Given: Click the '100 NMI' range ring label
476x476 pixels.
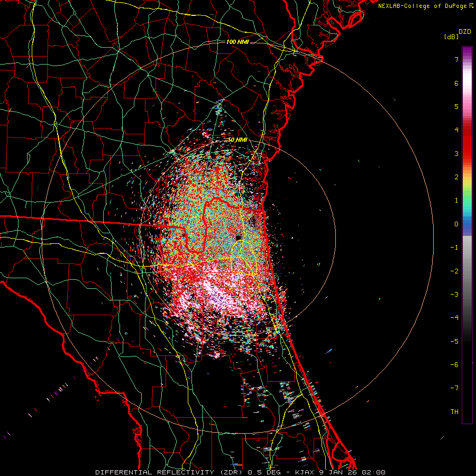Looking at the screenshot, I should coord(237,42).
